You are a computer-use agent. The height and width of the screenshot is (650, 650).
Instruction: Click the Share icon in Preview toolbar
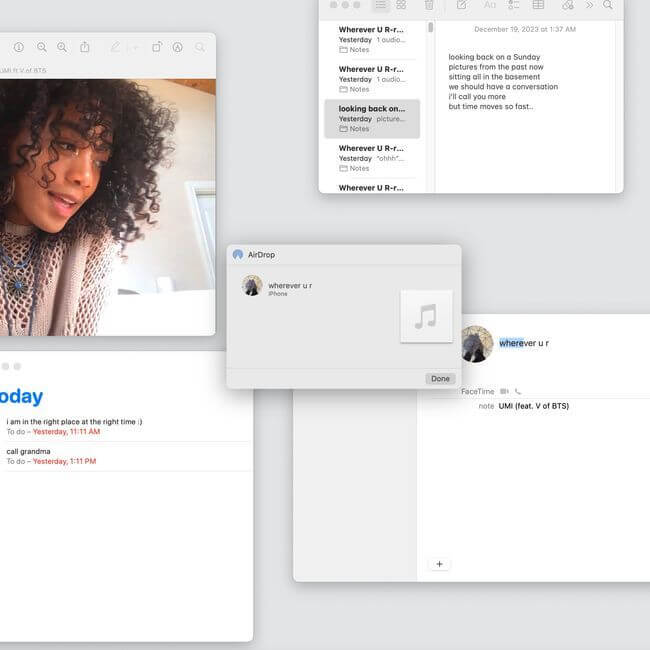[x=85, y=47]
